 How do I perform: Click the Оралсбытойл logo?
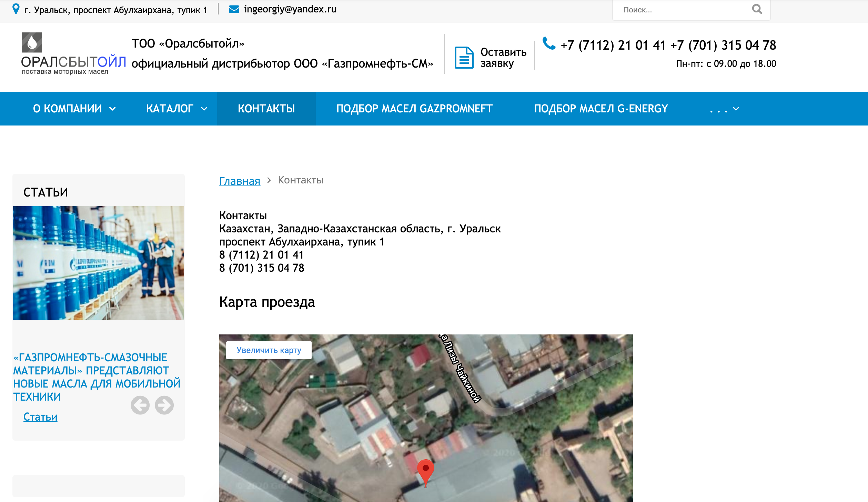73,53
